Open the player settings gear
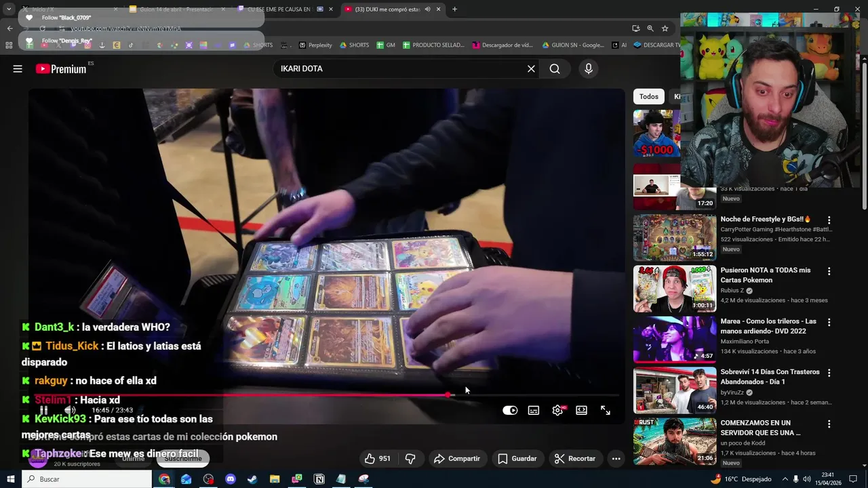868x488 pixels. (x=557, y=410)
